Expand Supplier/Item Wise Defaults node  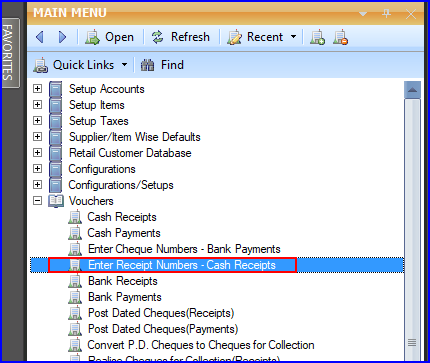[38, 137]
